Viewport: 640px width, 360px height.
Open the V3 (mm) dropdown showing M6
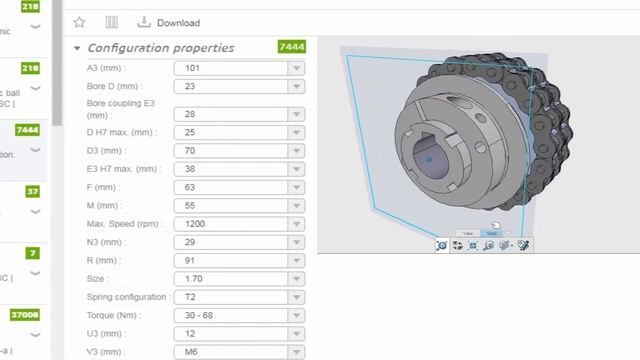[239, 352]
